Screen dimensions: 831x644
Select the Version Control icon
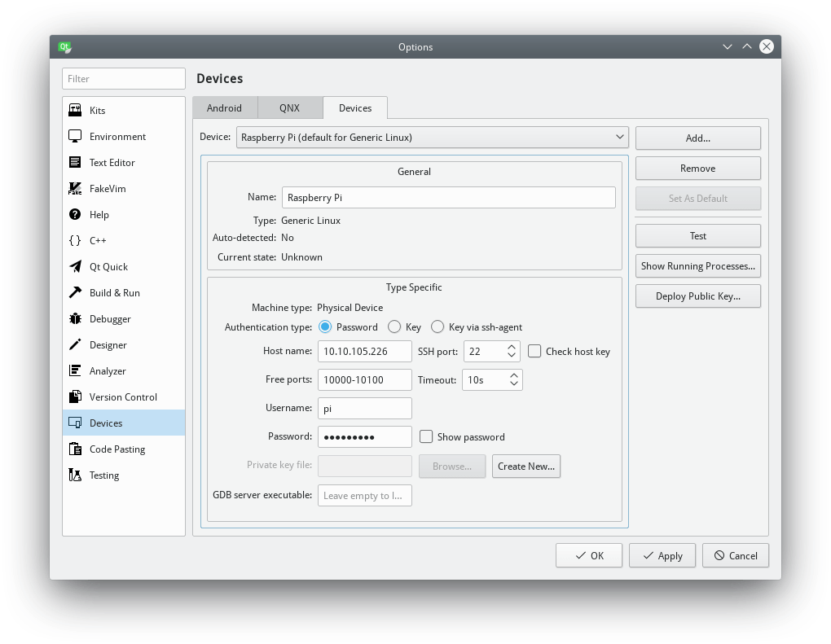click(x=75, y=396)
